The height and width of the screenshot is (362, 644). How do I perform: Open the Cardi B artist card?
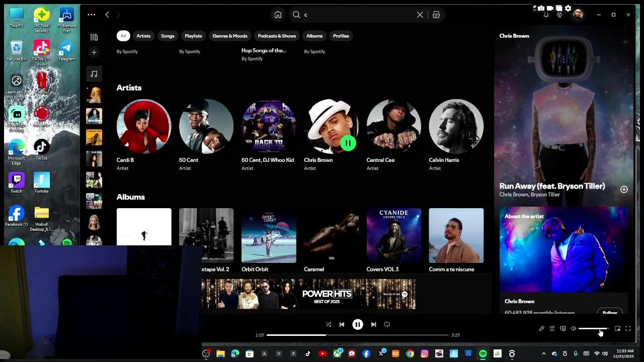pyautogui.click(x=144, y=135)
